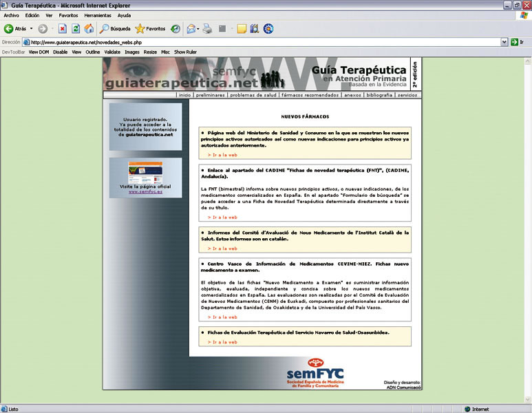The width and height of the screenshot is (532, 413).
Task: Open Misc menu in DevToolBar
Action: tap(165, 52)
